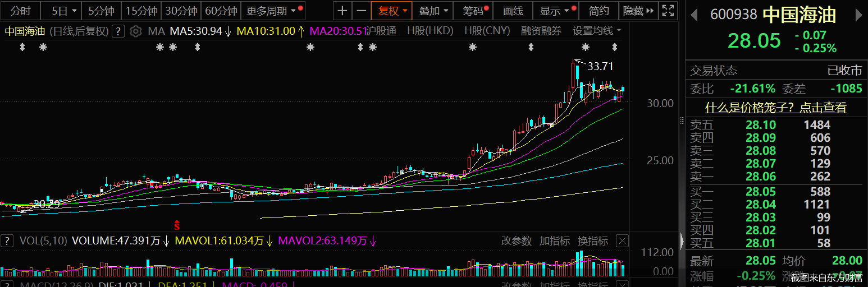The height and width of the screenshot is (287, 868).
Task: Open the H股(CNY) link
Action: click(x=487, y=31)
